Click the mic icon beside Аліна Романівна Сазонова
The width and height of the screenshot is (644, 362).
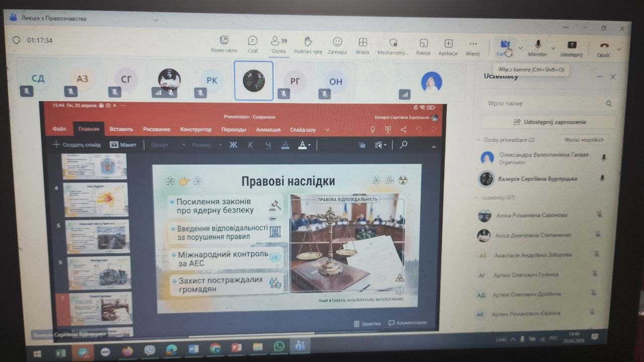click(599, 215)
